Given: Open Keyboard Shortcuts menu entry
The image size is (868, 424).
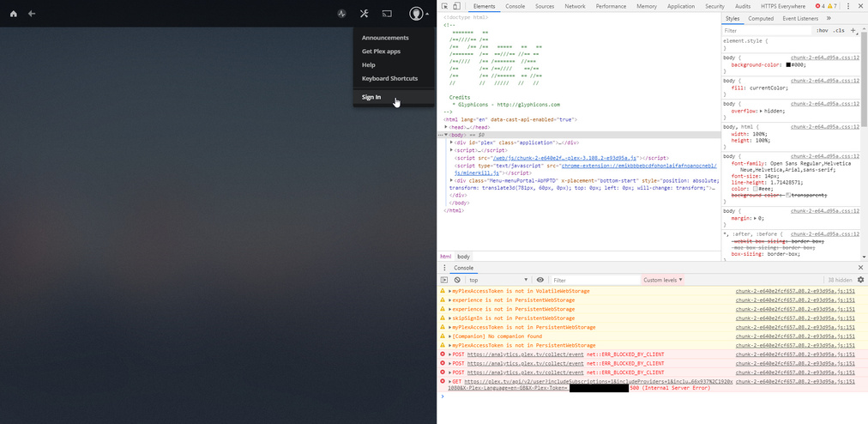Looking at the screenshot, I should (389, 79).
